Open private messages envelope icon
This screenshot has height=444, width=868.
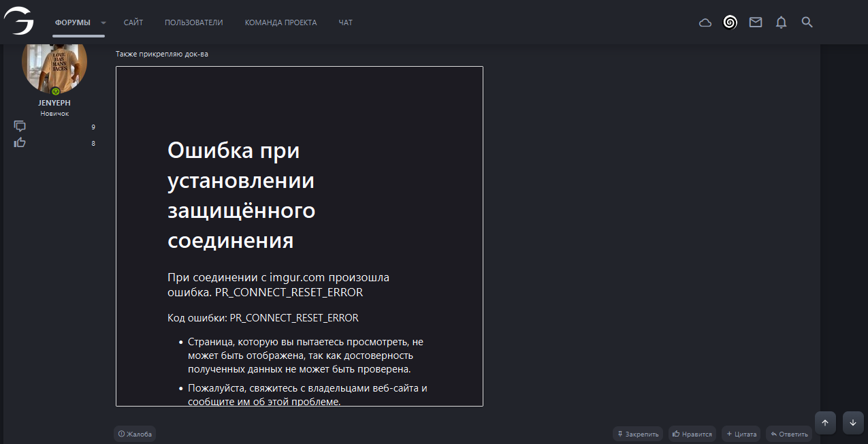click(756, 22)
